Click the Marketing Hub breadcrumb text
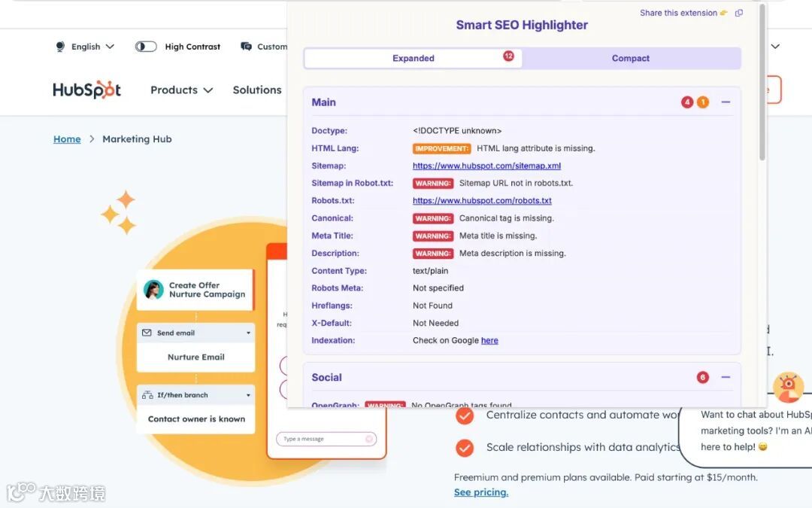The image size is (812, 508). [x=137, y=139]
